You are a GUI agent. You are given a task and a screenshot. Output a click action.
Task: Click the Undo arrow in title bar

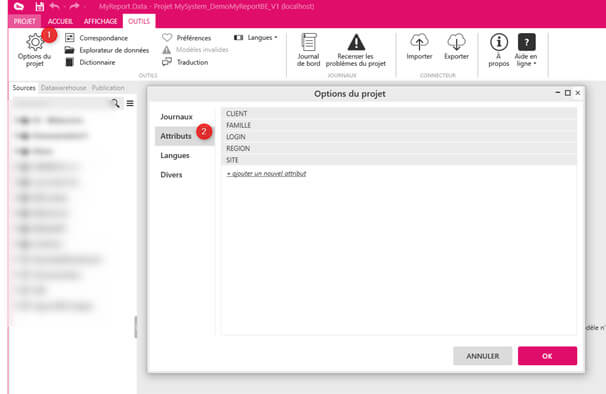point(54,6)
